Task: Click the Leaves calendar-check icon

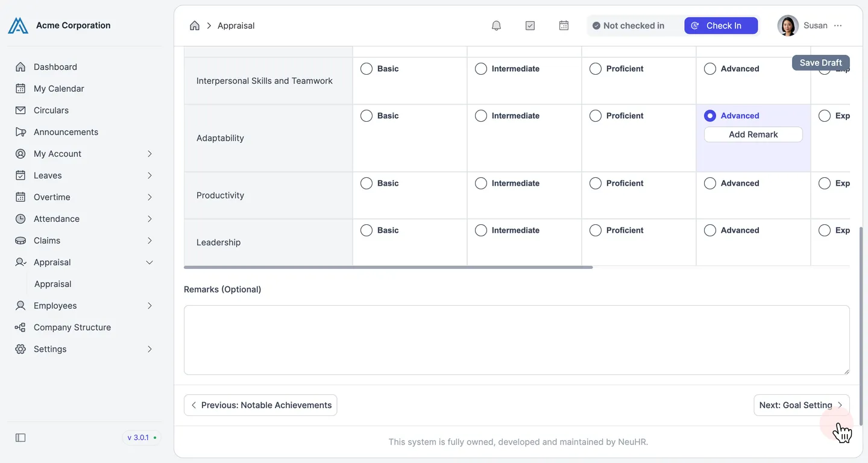Action: (20, 175)
